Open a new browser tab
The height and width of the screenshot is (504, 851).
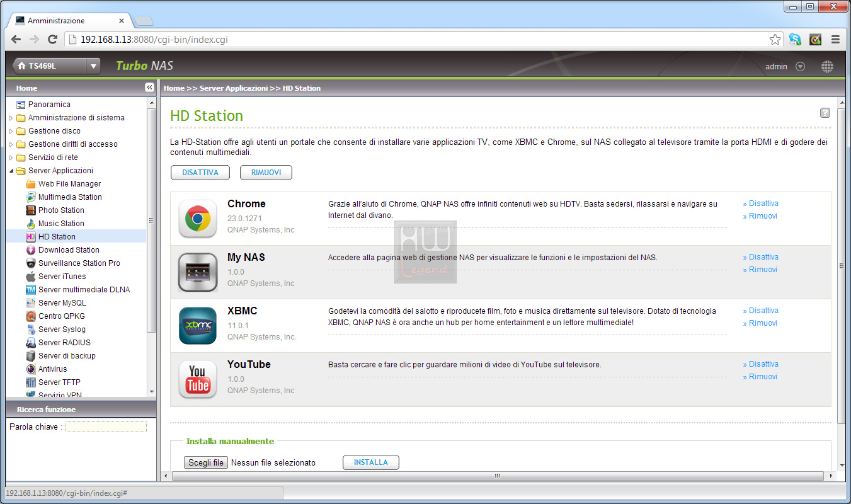click(144, 21)
